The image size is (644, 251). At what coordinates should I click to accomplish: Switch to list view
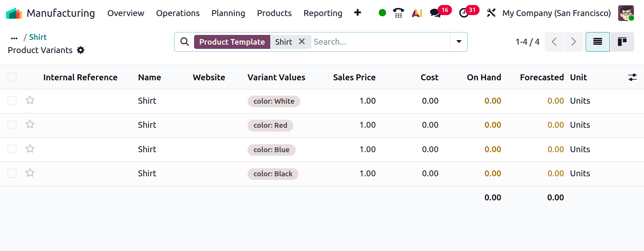point(598,42)
